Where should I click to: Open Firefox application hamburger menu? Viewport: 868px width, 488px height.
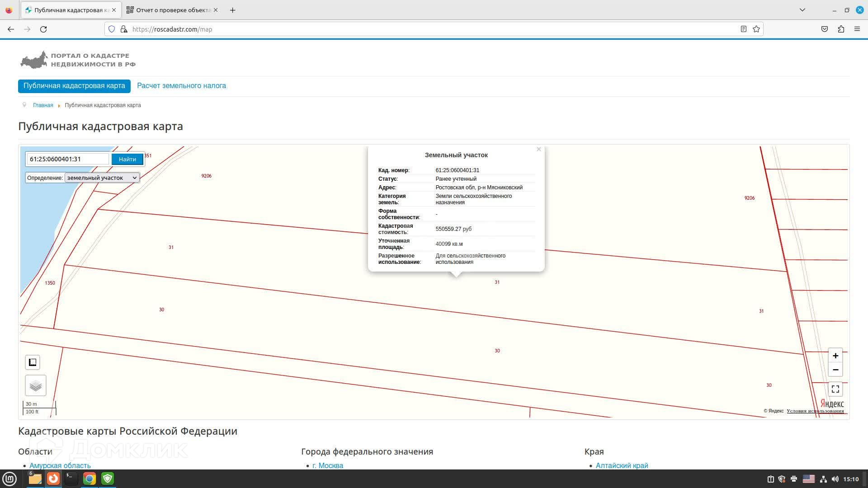(x=857, y=29)
